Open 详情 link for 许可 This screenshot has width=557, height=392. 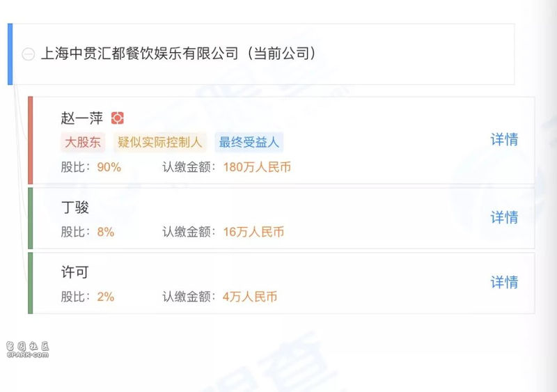pyautogui.click(x=504, y=282)
